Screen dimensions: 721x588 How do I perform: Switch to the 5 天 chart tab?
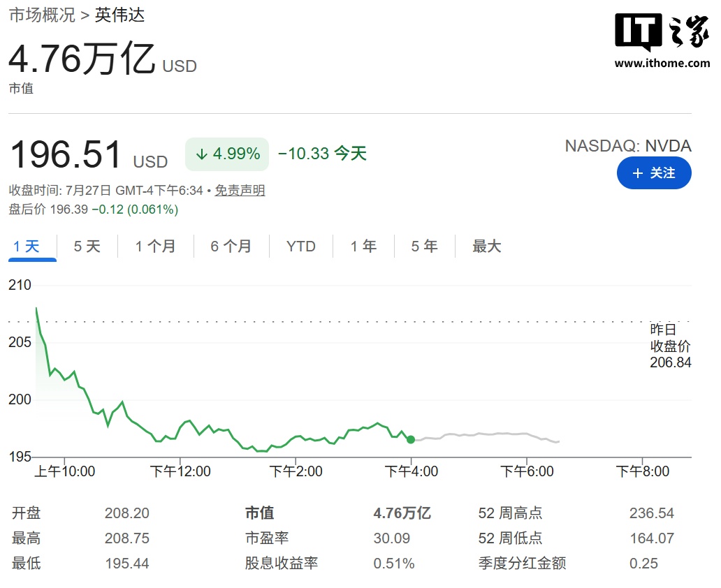click(x=87, y=247)
